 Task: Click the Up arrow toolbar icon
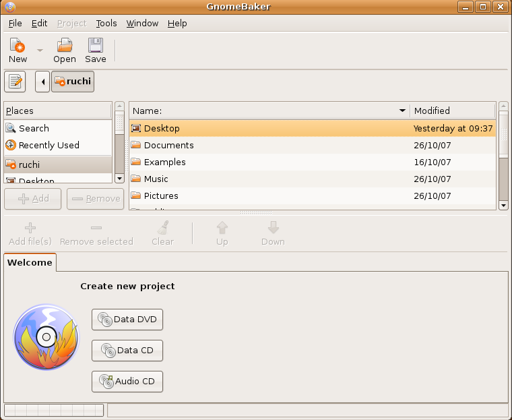[222, 228]
